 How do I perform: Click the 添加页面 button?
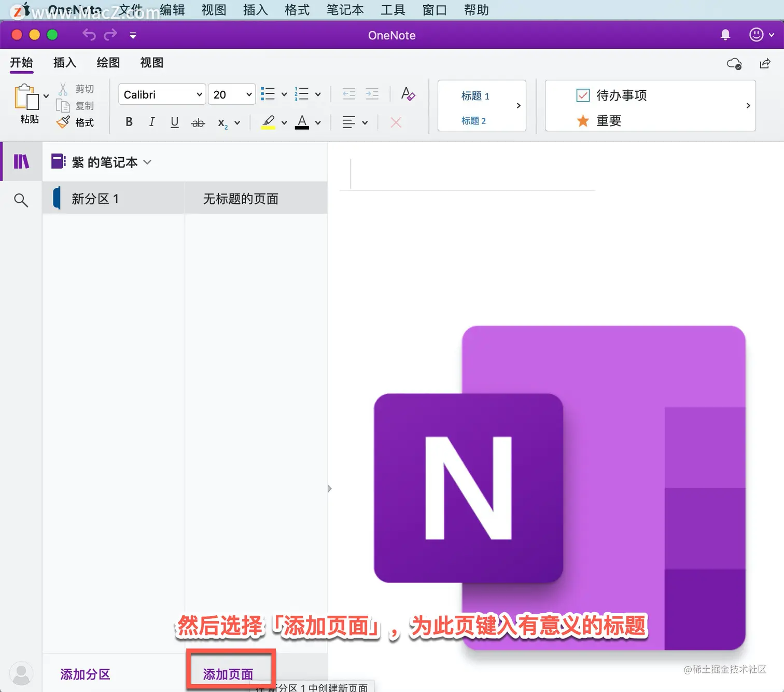(228, 674)
